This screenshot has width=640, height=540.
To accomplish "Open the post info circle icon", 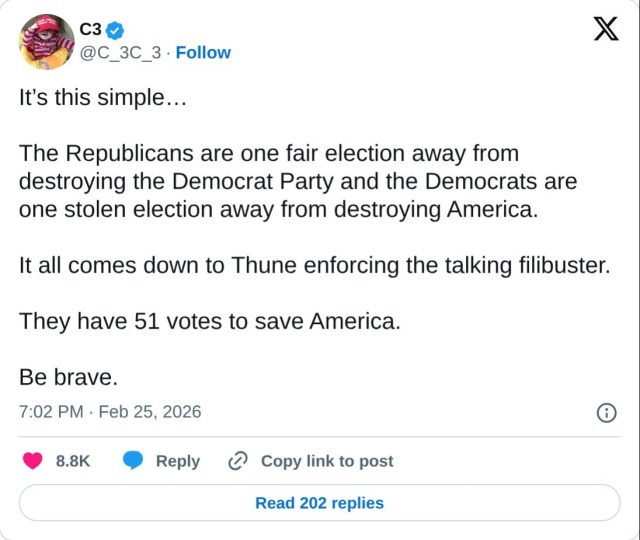I will 606,413.
